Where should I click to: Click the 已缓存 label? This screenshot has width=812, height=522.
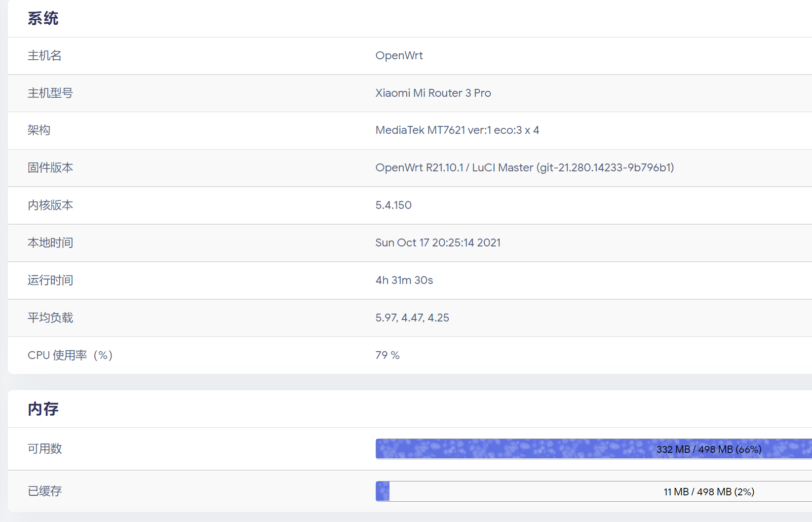[44, 491]
